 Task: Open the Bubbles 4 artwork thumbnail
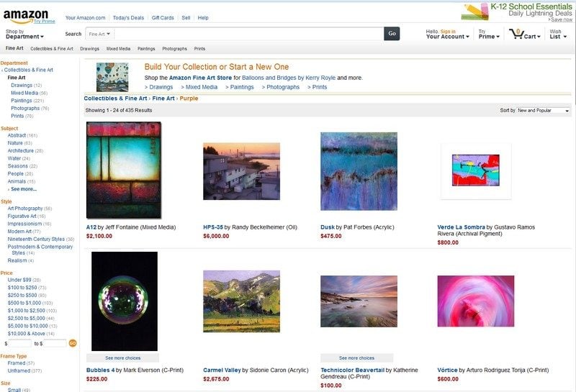125,301
